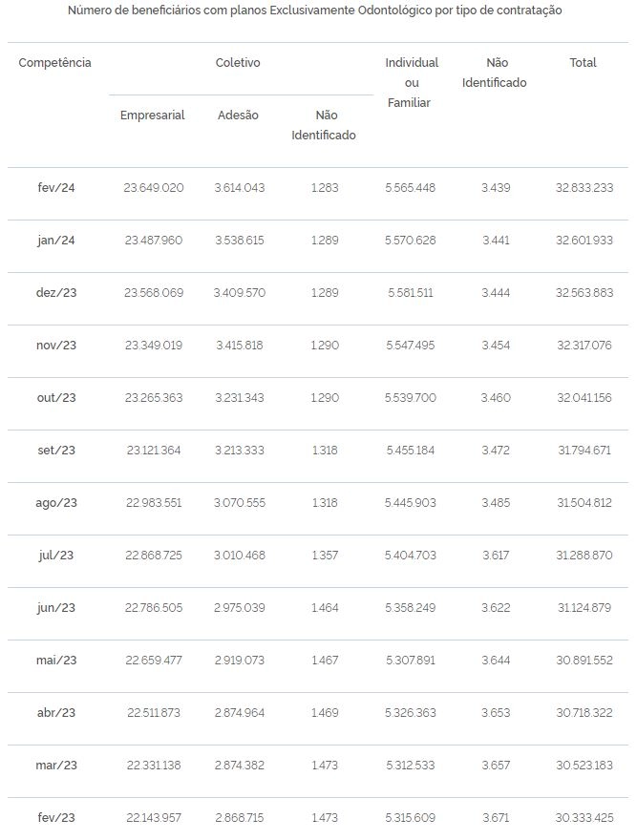The image size is (637, 840).
Task: Click Adesão value 3.409.570
Action: [x=239, y=292]
